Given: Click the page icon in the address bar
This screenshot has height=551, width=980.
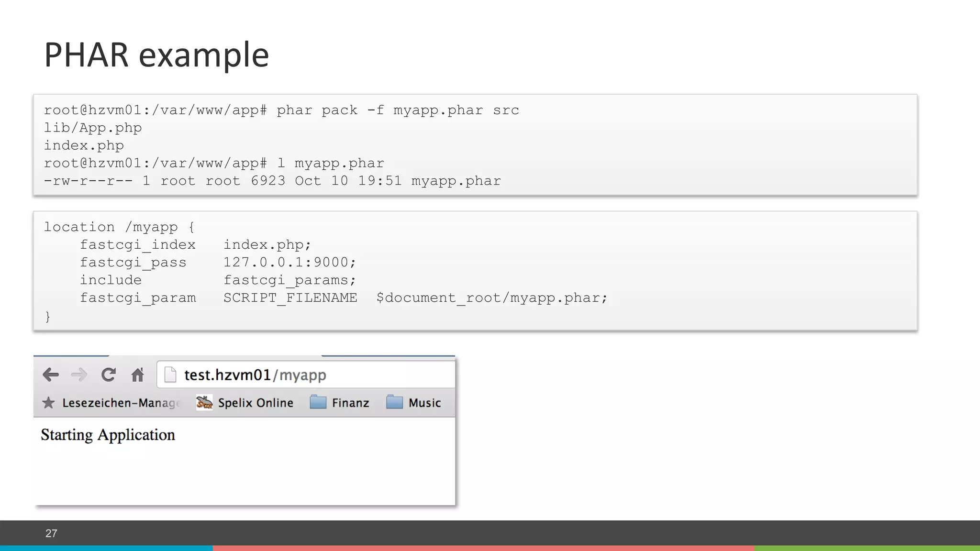Looking at the screenshot, I should click(170, 375).
